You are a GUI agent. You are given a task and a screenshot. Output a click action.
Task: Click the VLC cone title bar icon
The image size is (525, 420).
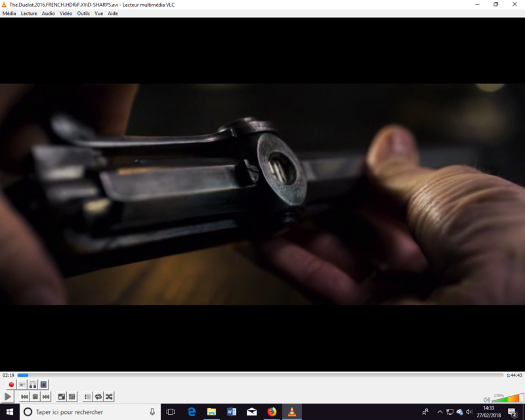coord(4,5)
